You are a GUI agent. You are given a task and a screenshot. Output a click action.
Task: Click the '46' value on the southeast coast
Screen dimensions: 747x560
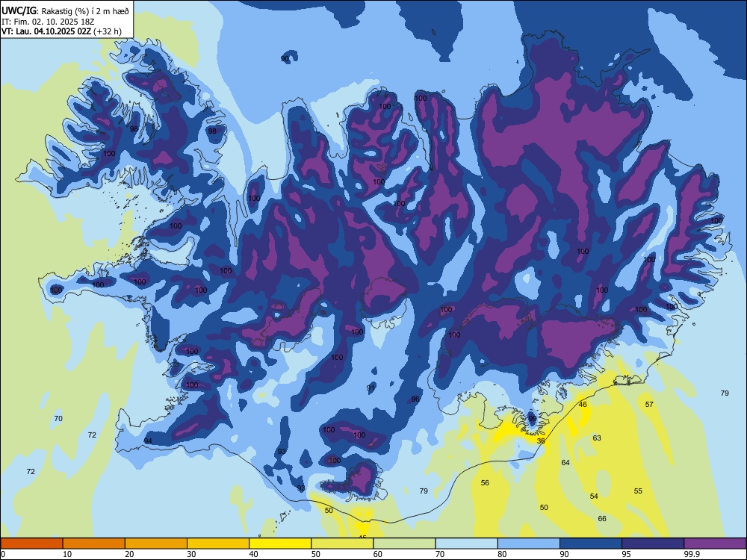point(583,404)
